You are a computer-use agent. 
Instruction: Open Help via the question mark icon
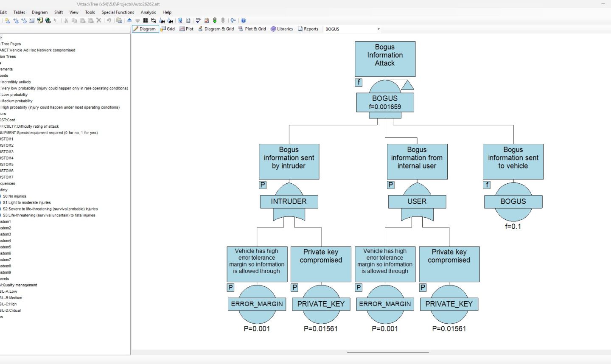243,20
